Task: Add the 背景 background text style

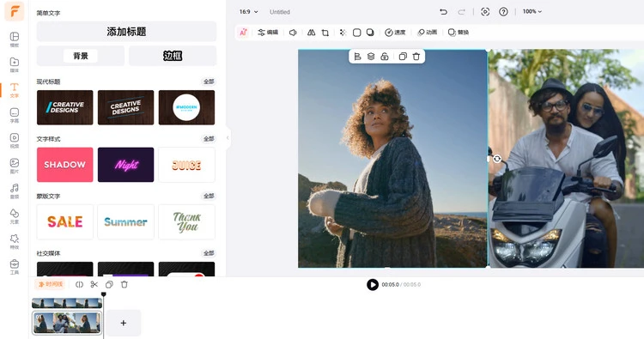Action: (x=81, y=56)
